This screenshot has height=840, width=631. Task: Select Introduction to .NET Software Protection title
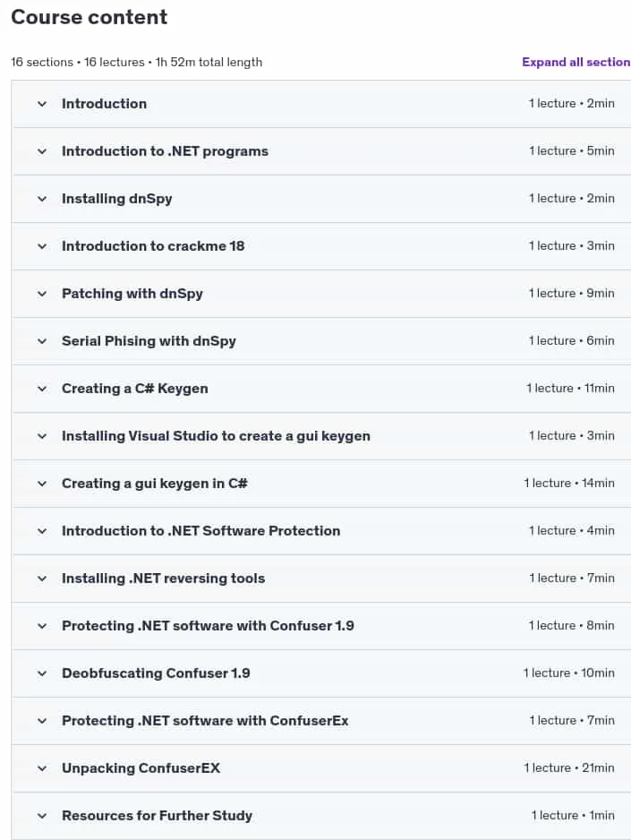coord(200,531)
